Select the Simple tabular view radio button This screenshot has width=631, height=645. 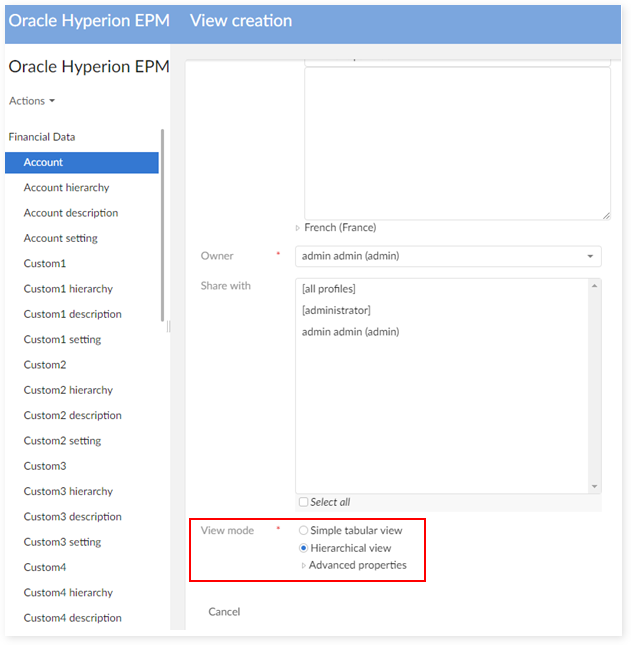tap(304, 531)
